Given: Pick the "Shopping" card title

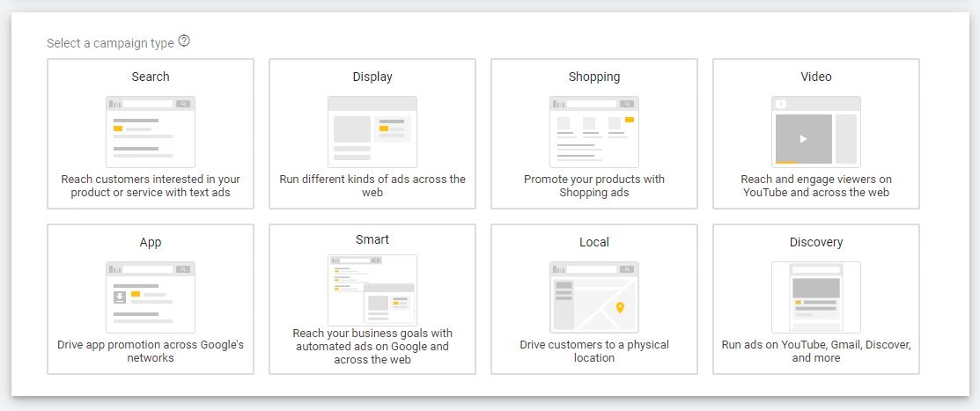Looking at the screenshot, I should (x=594, y=77).
